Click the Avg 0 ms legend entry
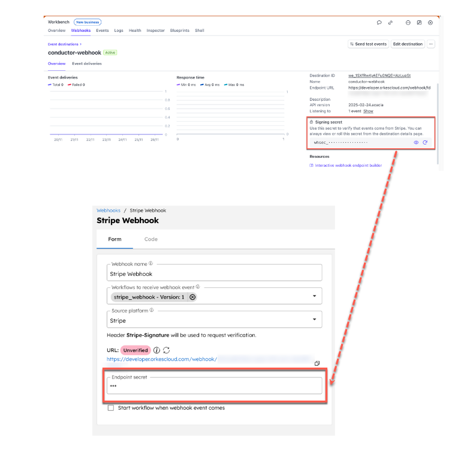Viewport: 476px width, 469px height. click(x=210, y=85)
